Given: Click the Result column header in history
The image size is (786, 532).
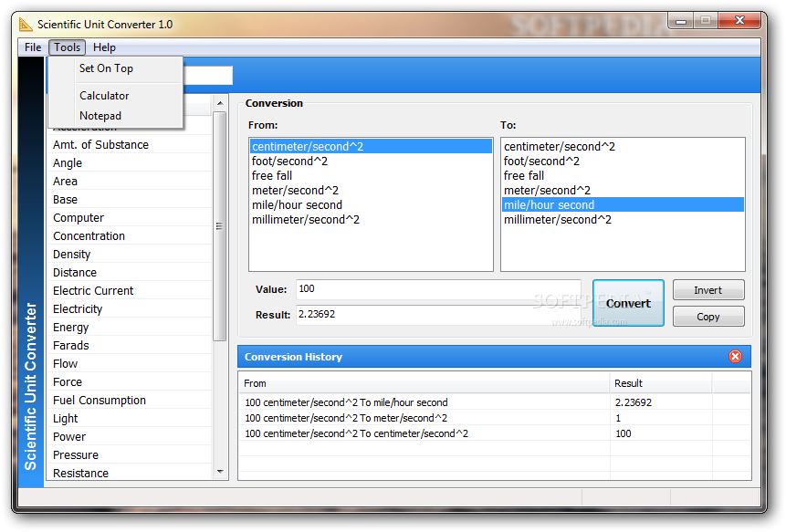Looking at the screenshot, I should pos(661,383).
